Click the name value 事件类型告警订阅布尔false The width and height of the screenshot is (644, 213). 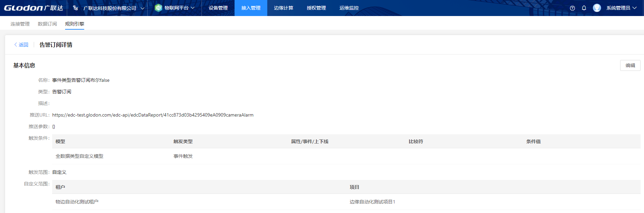(x=81, y=80)
